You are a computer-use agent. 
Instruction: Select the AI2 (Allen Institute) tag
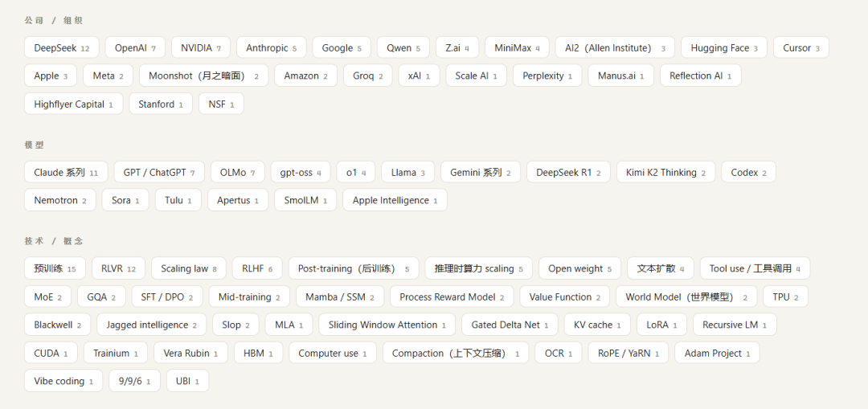tap(615, 47)
